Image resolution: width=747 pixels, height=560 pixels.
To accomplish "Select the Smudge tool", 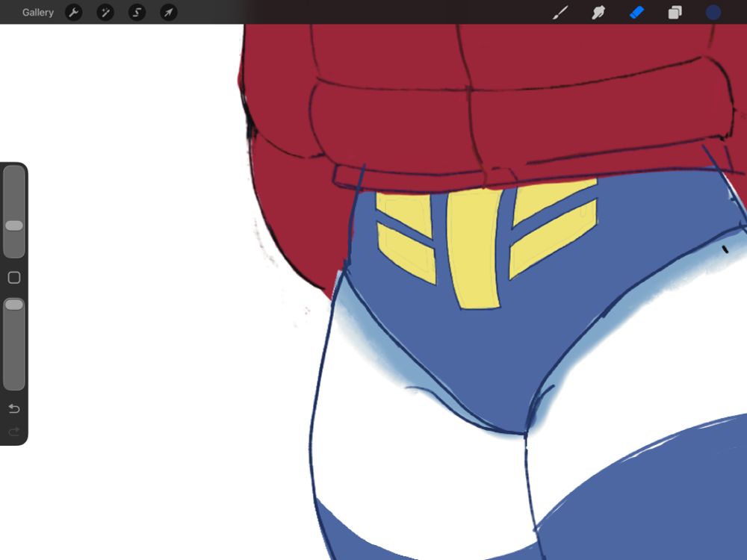I will click(x=598, y=13).
